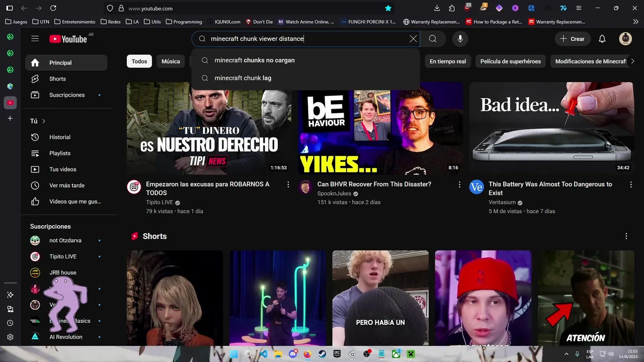This screenshot has height=362, width=644.
Task: Open Shorts in the sidebar
Action: point(66,79)
